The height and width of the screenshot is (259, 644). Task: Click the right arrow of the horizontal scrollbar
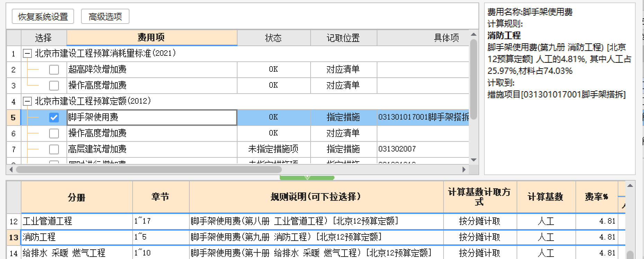point(464,170)
